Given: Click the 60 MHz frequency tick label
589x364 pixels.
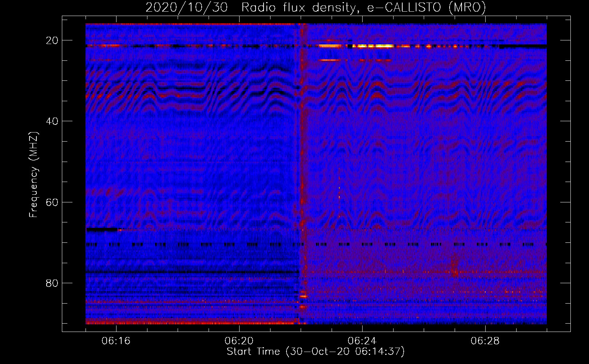Looking at the screenshot, I should pyautogui.click(x=52, y=202).
